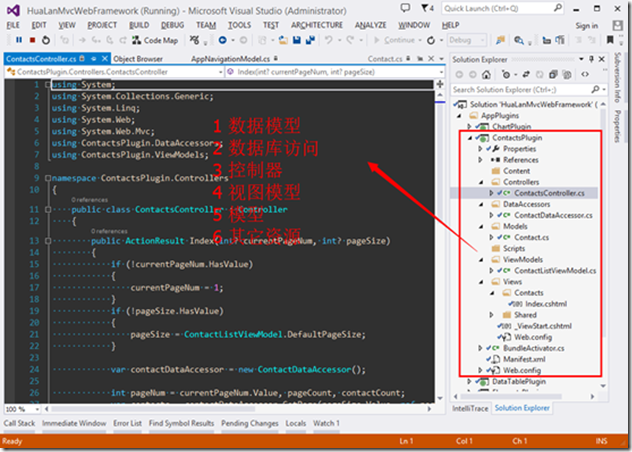
Task: Open the Code Map button
Action: 156,40
